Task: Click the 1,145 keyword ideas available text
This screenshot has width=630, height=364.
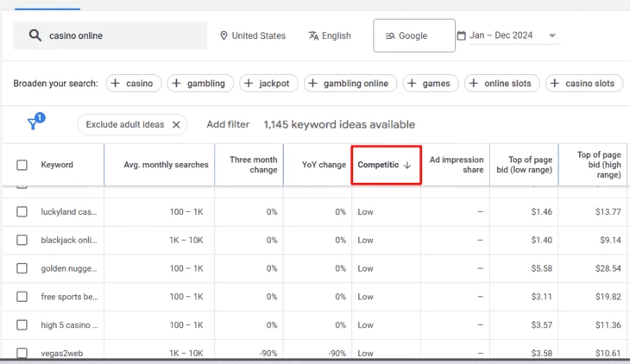Action: pos(339,124)
